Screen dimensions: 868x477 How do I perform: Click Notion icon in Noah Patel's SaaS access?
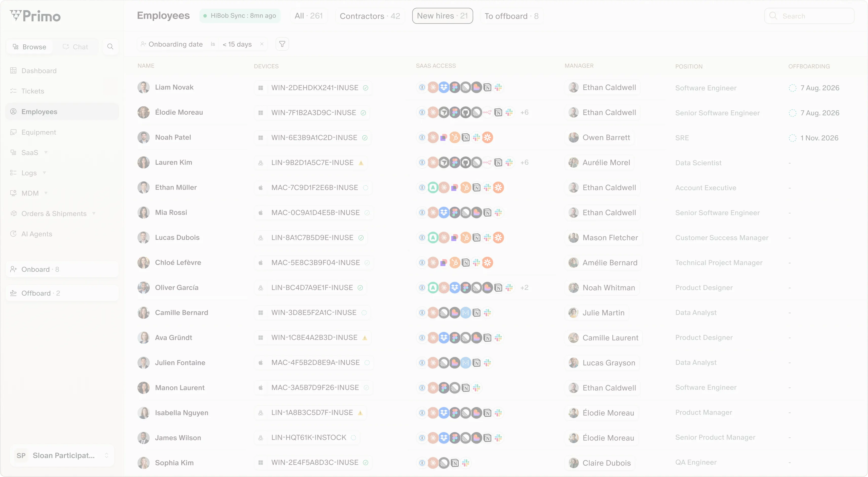[466, 137]
